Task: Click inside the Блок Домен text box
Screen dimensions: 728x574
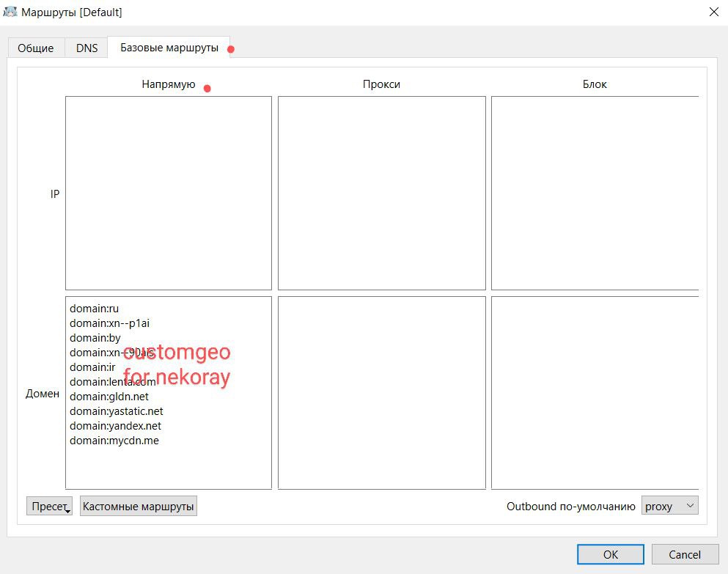Action: 594,392
